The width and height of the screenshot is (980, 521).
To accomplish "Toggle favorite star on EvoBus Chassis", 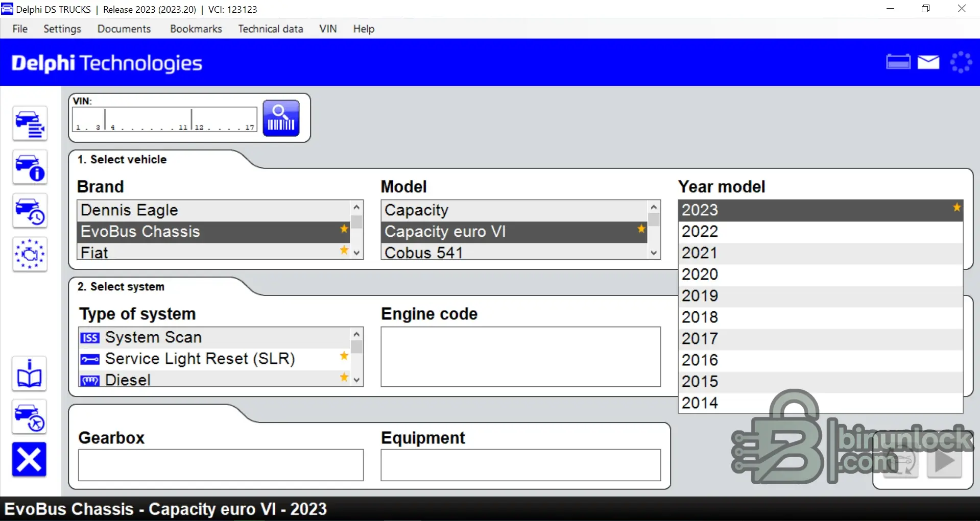I will 344,229.
